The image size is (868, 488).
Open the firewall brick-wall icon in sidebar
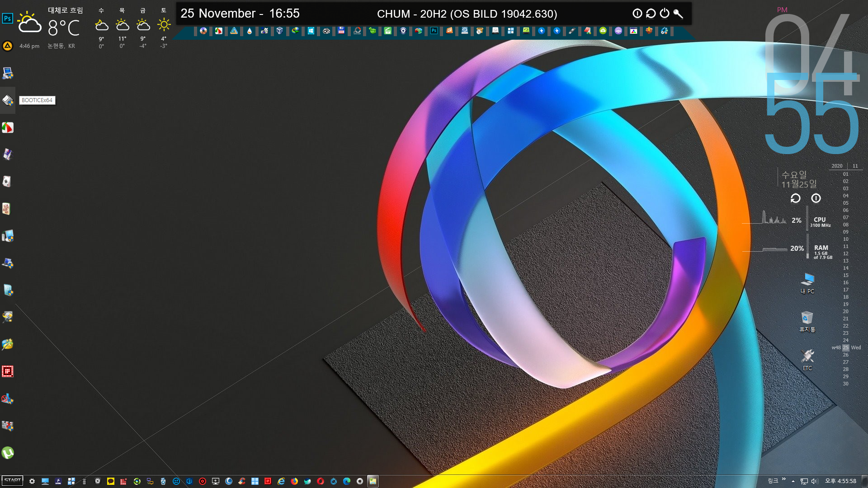(8, 426)
